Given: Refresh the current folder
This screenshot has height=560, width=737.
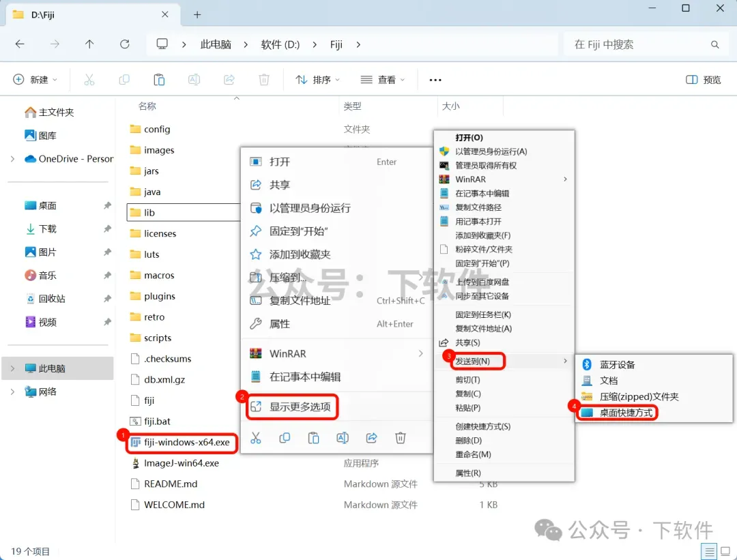Looking at the screenshot, I should point(125,44).
